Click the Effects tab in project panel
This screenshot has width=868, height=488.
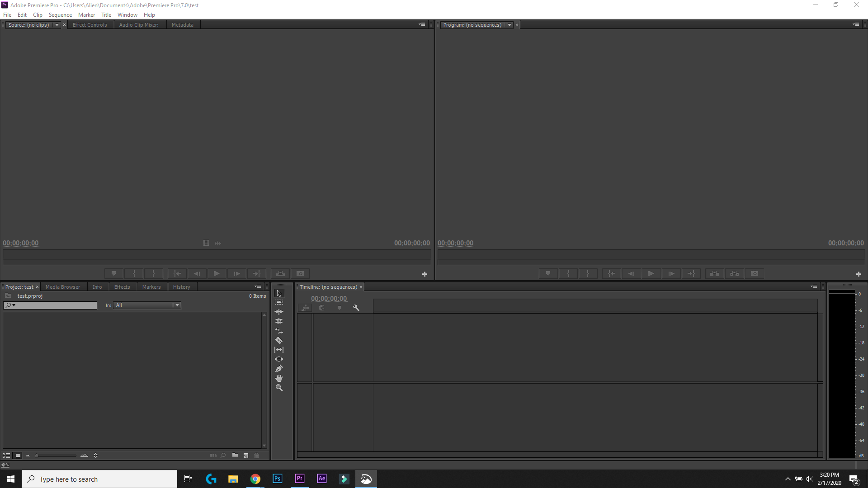(122, 286)
